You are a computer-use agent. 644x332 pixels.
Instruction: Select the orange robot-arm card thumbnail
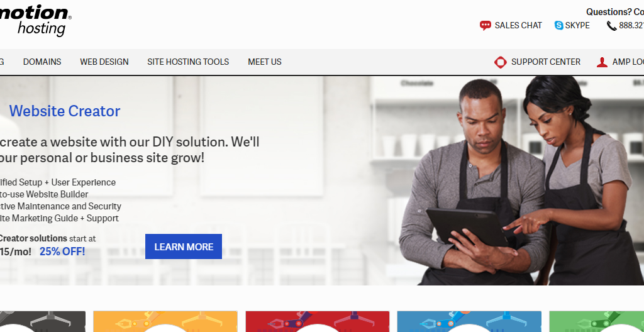165,321
